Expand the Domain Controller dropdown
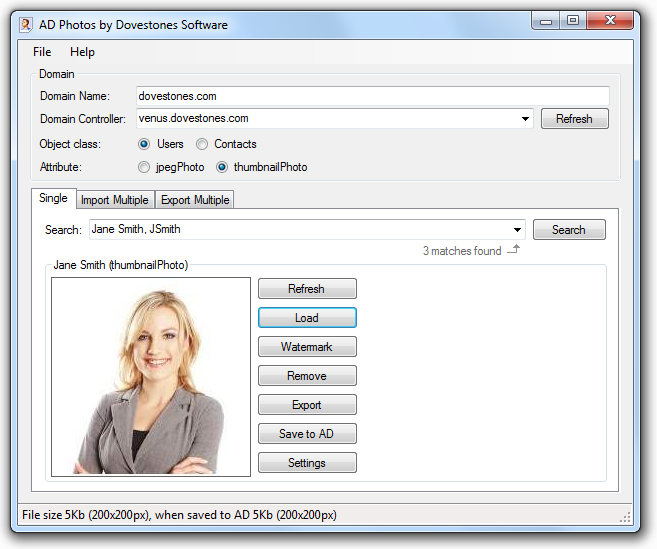 coord(525,119)
